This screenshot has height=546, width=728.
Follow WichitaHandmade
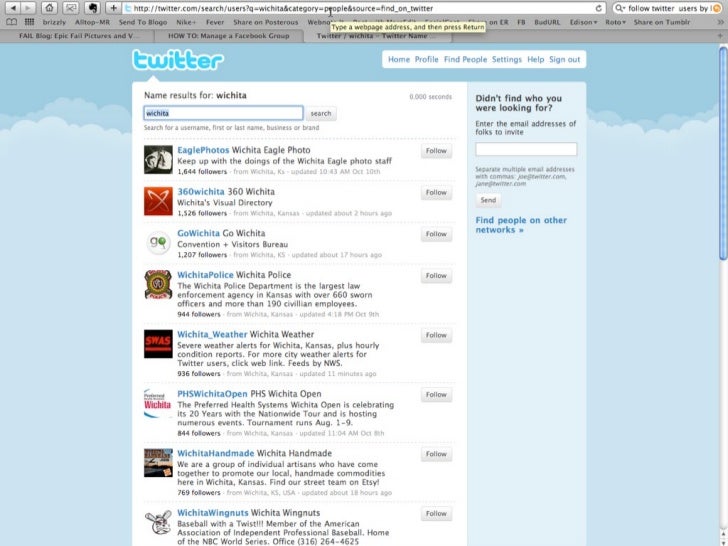436,454
